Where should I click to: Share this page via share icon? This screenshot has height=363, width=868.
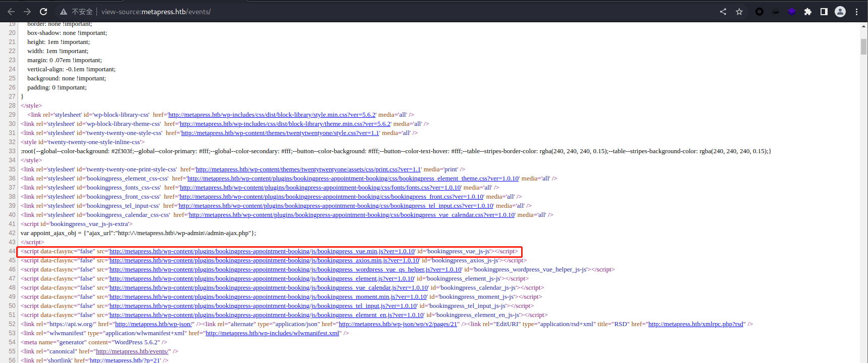pos(723,12)
